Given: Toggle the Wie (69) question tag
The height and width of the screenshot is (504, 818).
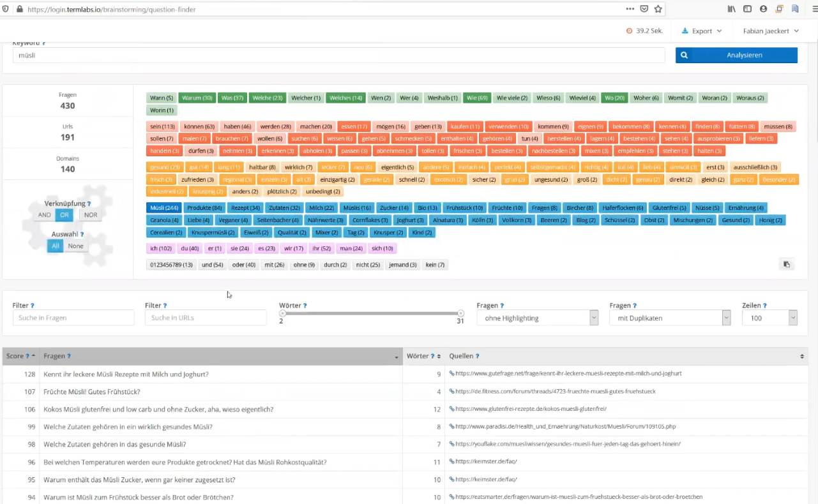Looking at the screenshot, I should 477,98.
